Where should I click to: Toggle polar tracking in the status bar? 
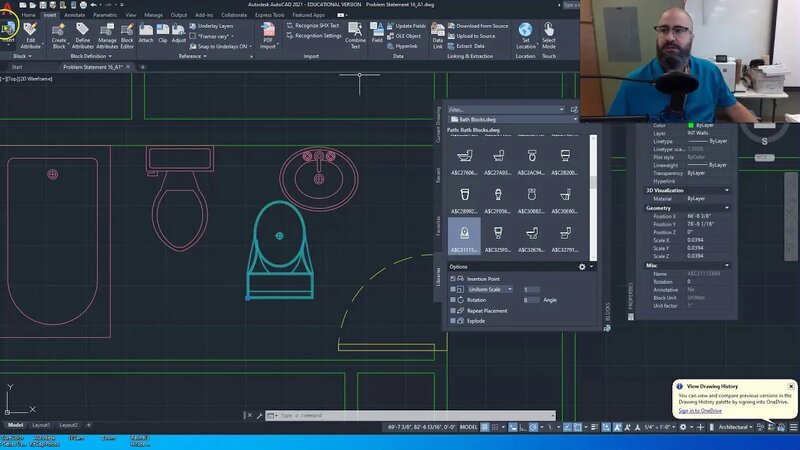pos(534,427)
